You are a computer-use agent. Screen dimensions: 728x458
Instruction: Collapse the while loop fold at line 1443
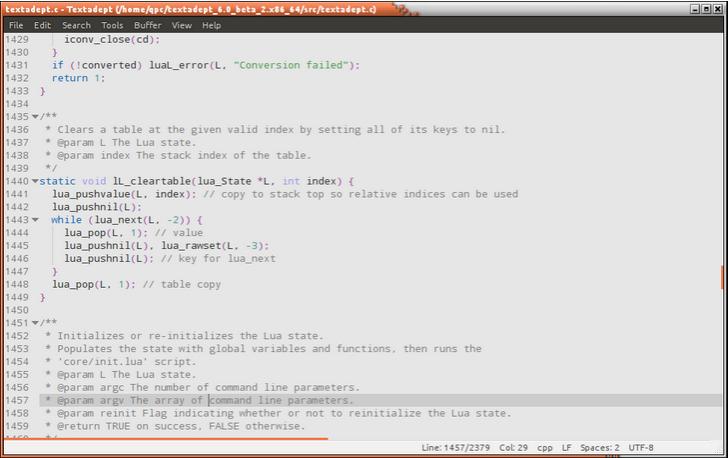click(x=35, y=220)
